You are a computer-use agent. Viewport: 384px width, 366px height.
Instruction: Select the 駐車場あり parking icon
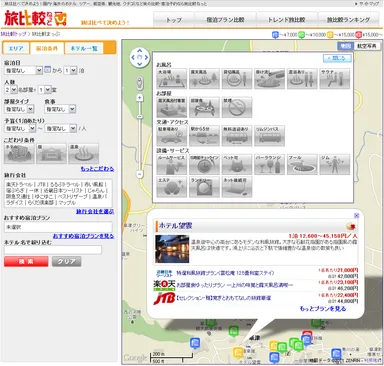[x=172, y=136]
